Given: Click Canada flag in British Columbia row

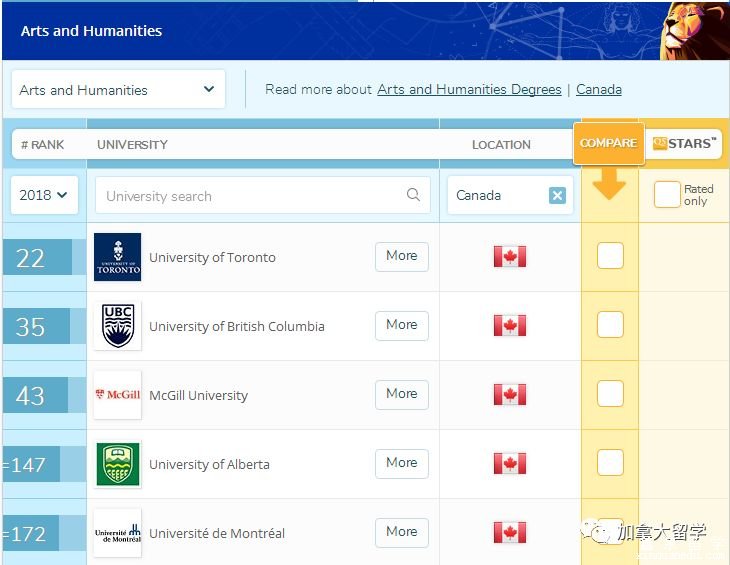Looking at the screenshot, I should tap(510, 325).
